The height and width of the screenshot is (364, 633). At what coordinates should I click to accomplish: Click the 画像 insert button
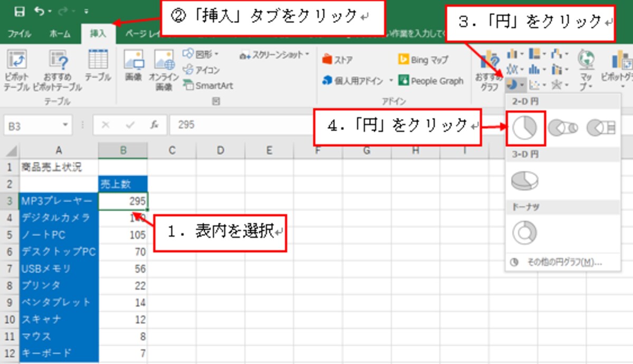coord(133,66)
